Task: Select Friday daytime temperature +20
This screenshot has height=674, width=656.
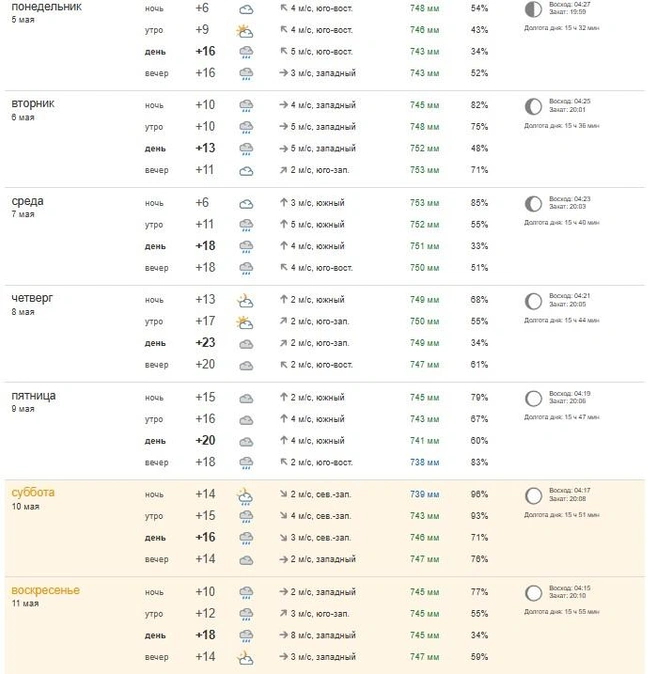Action: (205, 440)
